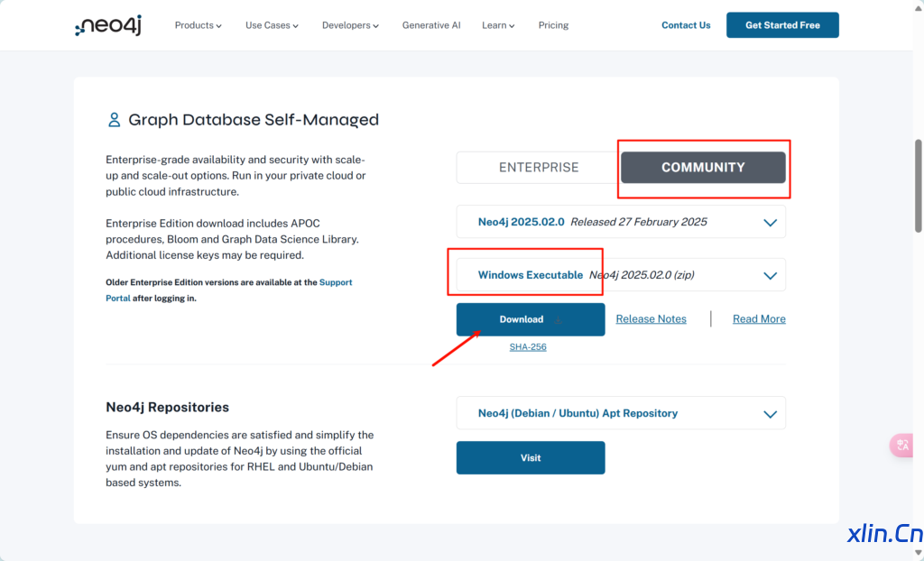
Task: Click the Graph Database Self-Managed heading
Action: pos(254,120)
